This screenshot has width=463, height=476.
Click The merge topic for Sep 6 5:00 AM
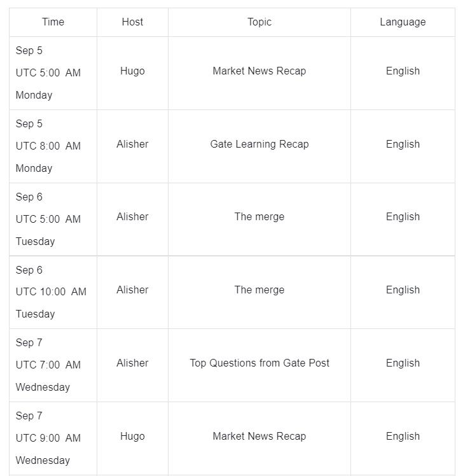tap(259, 216)
